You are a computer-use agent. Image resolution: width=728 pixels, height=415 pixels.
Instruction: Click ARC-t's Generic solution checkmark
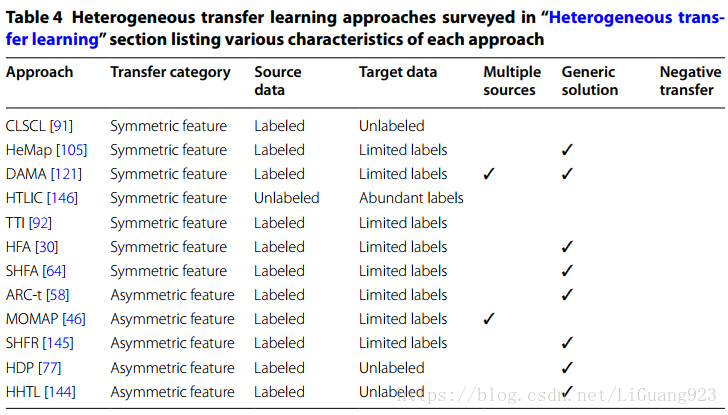tap(567, 295)
